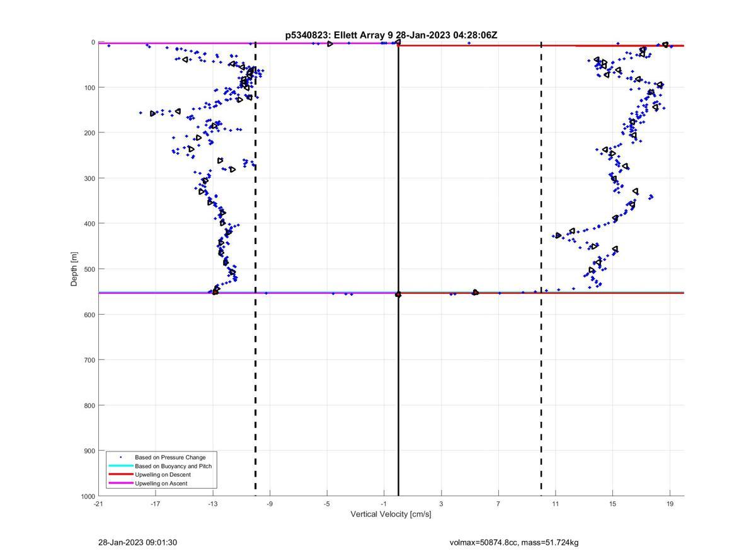Click the depth tick label 400
This screenshot has height=558, width=756.
[89, 224]
